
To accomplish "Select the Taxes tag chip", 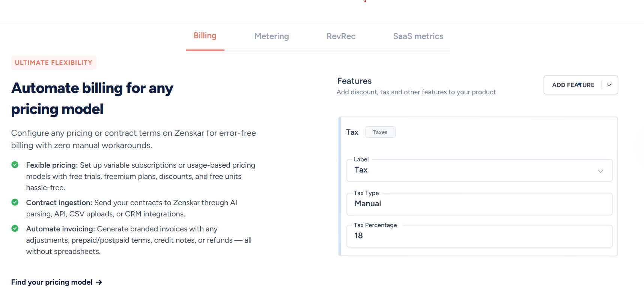I will tap(380, 132).
